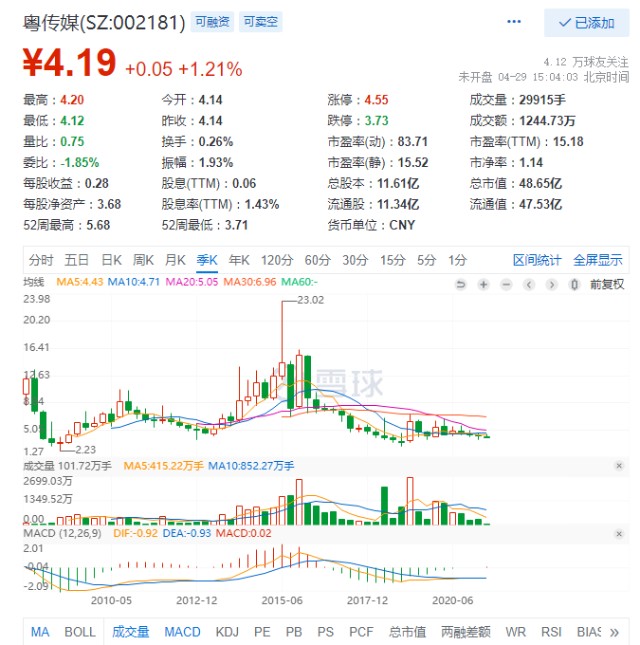
Task: Click the 可融资 tag
Action: (212, 22)
